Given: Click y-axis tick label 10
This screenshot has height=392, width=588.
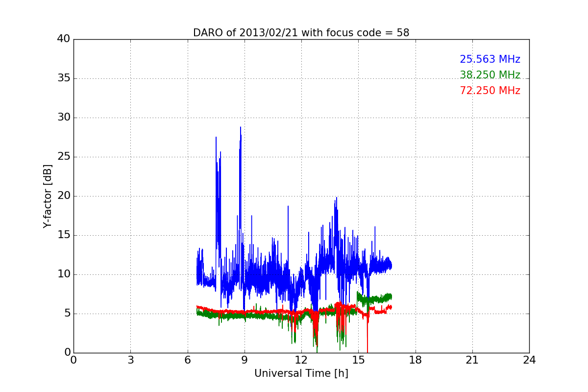Looking at the screenshot, I should tap(64, 274).
